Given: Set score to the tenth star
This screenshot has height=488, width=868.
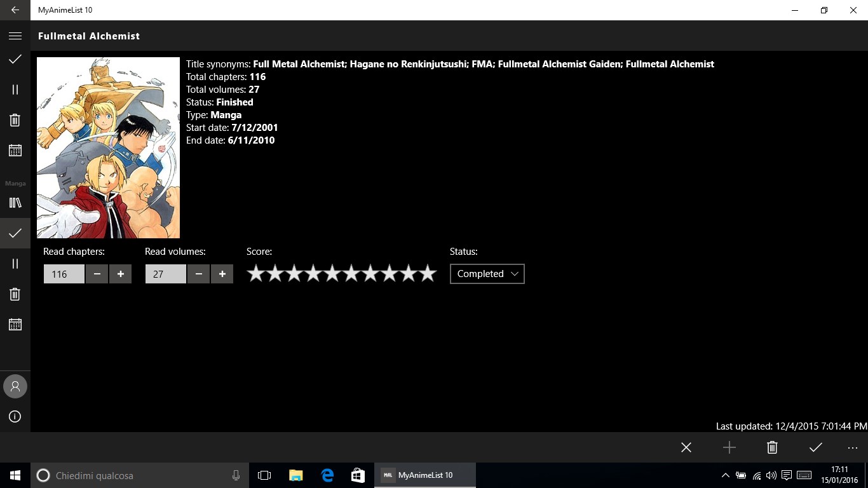Looking at the screenshot, I should pos(428,273).
